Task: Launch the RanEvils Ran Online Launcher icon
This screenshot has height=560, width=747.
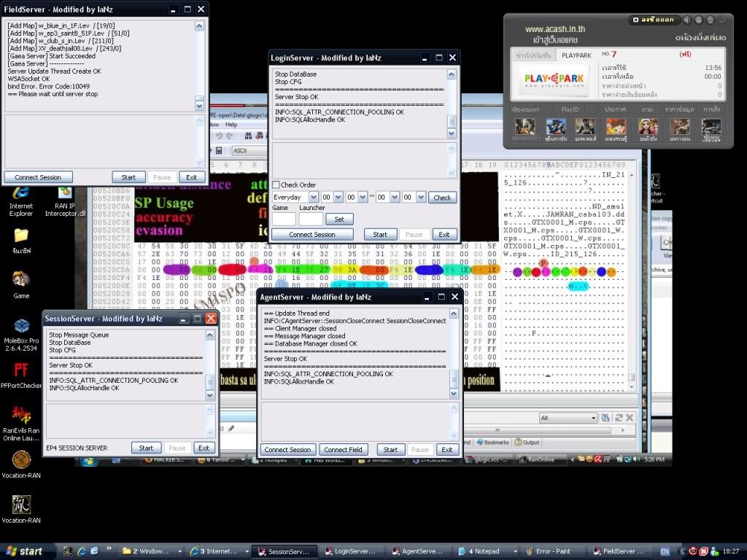Action: click(x=21, y=415)
